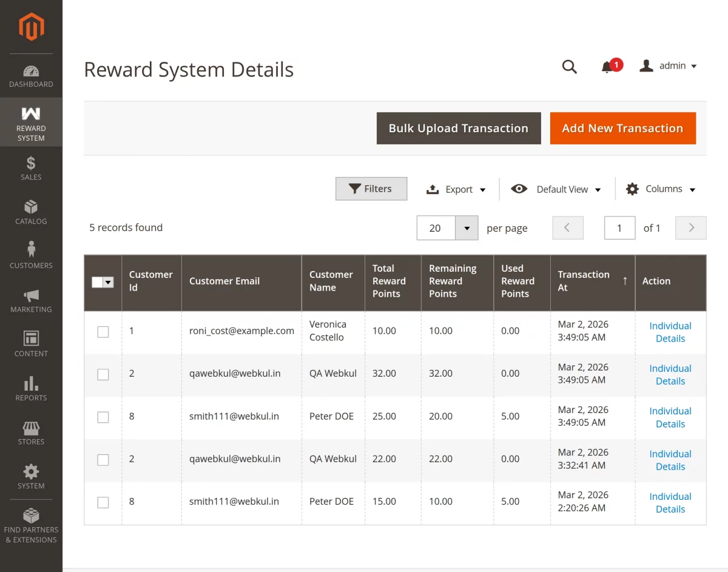Go to the Customers section

[x=31, y=255]
